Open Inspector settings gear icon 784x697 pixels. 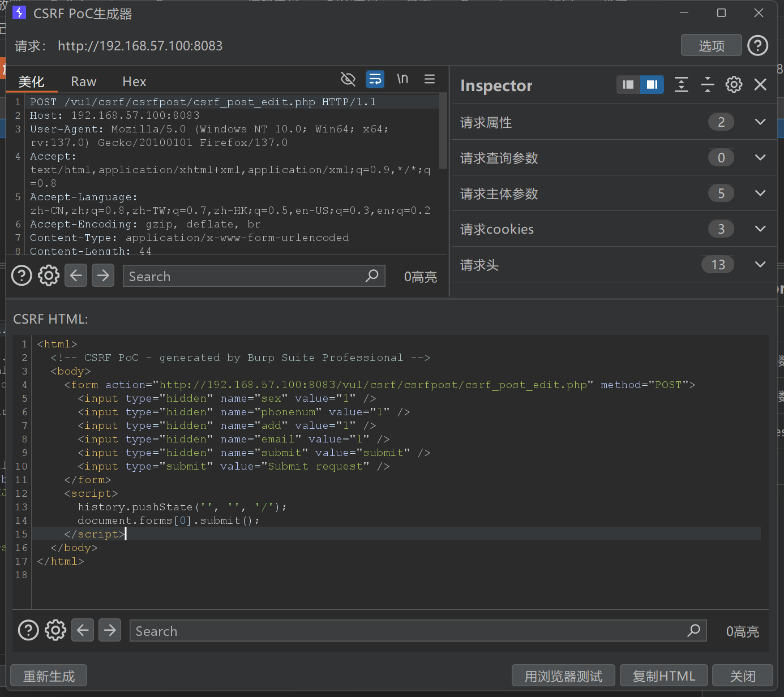pyautogui.click(x=734, y=85)
